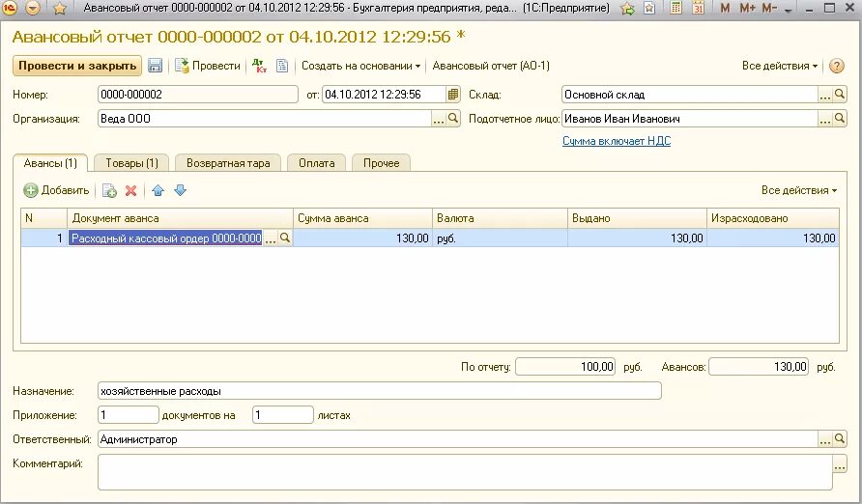Click the magnifier icon for Ответственный field
Viewport: 862px width, 504px height.
point(840,439)
